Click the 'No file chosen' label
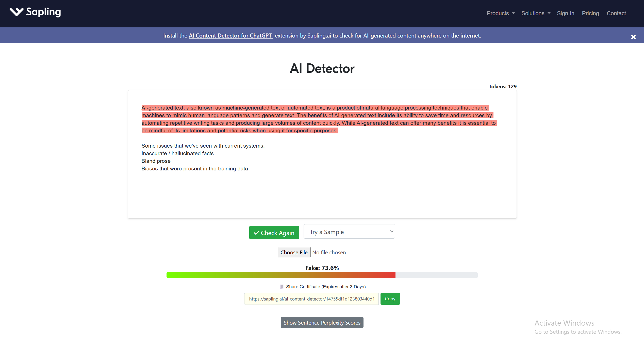The width and height of the screenshot is (644, 354). tap(329, 253)
